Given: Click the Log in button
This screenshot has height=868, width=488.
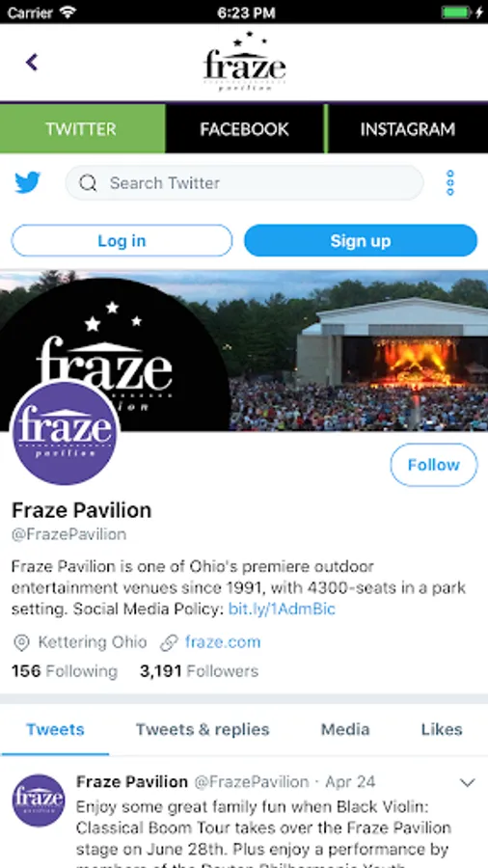Looking at the screenshot, I should tap(122, 241).
